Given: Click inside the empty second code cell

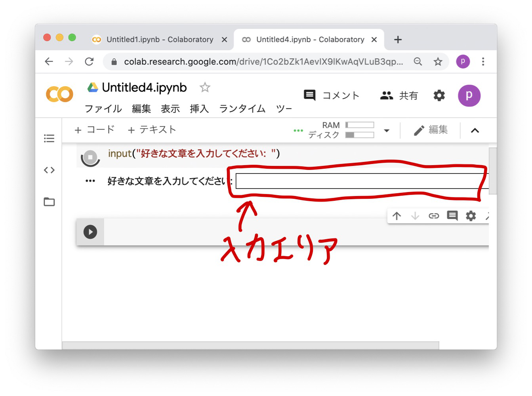Looking at the screenshot, I should tap(296, 232).
